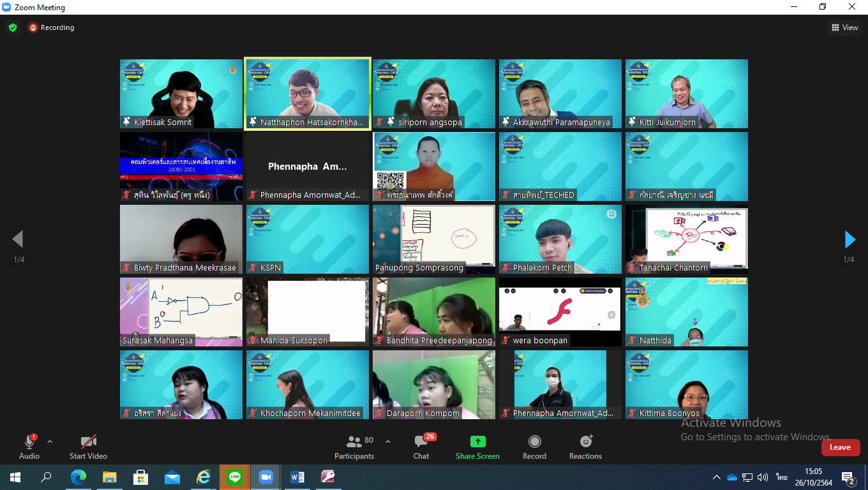Viewport: 868px width, 490px height.
Task: Expand the arrow next to Participants
Action: [x=387, y=442]
